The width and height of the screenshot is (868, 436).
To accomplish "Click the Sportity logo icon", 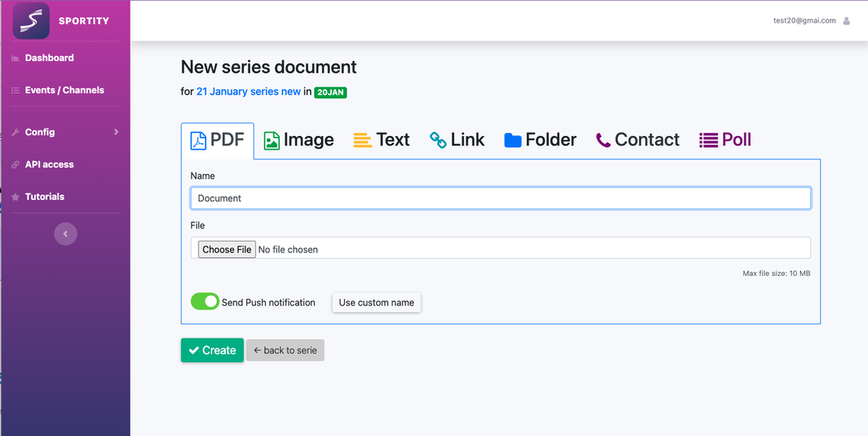I will tap(31, 21).
